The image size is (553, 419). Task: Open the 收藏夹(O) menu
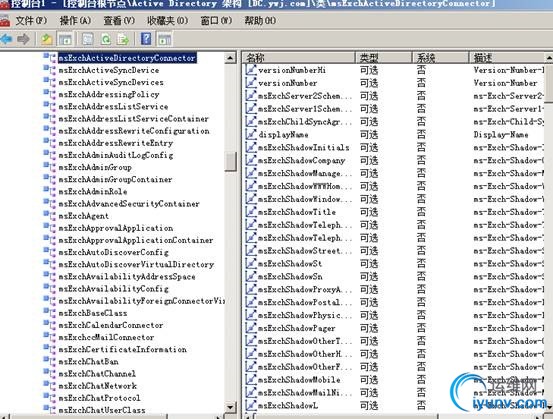pyautogui.click(x=168, y=21)
